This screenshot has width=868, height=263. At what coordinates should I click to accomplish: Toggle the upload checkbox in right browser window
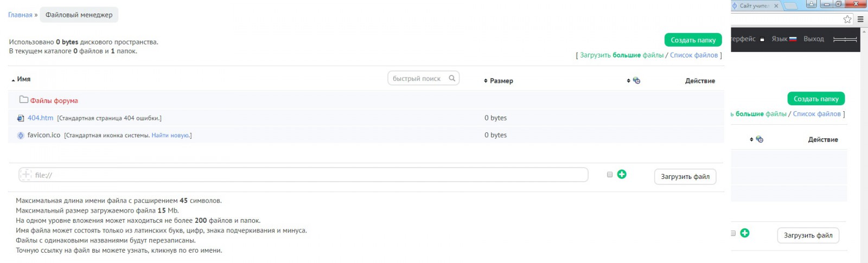coord(733,233)
